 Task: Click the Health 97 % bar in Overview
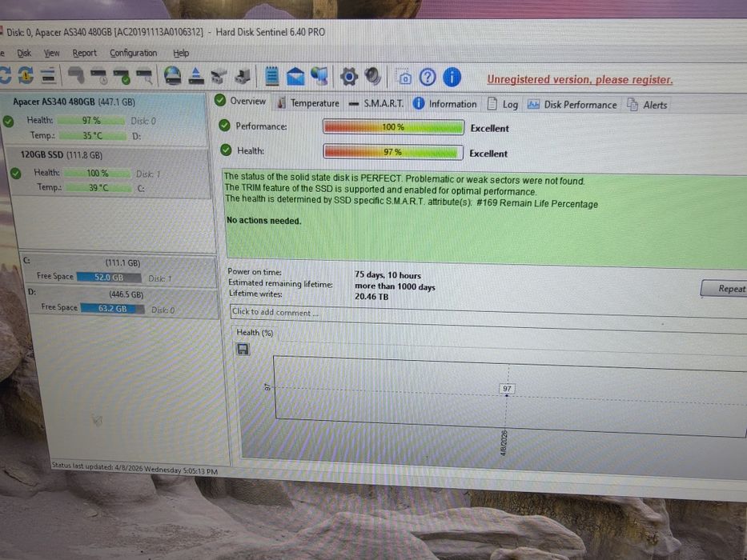pos(393,152)
